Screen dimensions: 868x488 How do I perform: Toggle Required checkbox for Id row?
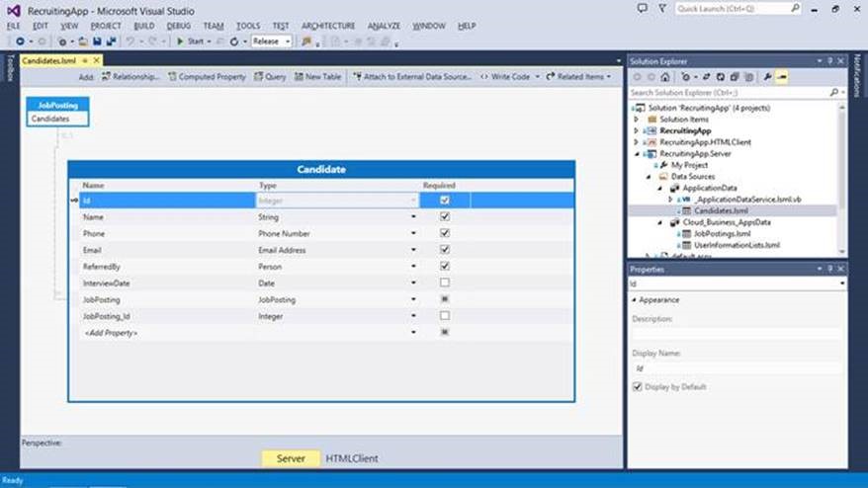[x=445, y=201]
